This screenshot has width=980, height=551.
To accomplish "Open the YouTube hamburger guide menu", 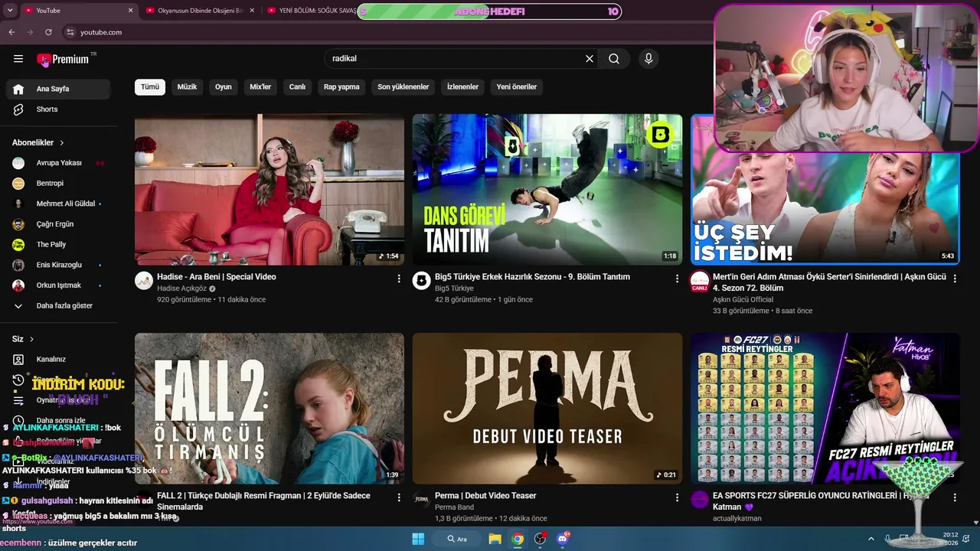I will tap(18, 59).
